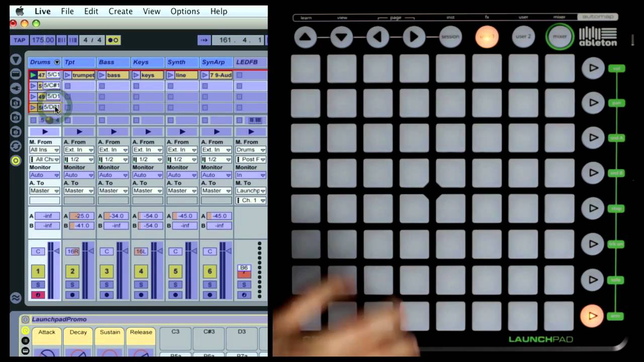Toggle the metronome button

pyautogui.click(x=113, y=40)
